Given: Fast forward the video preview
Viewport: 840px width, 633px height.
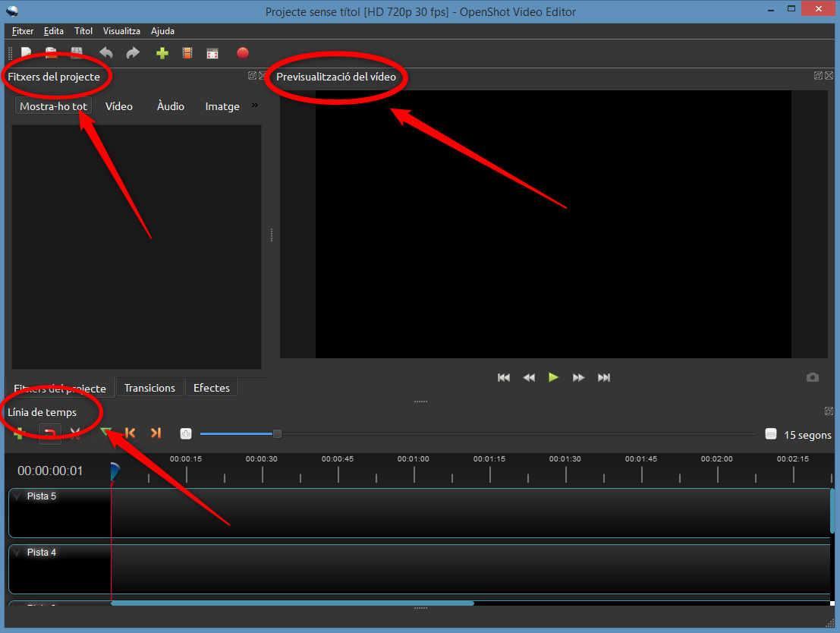Looking at the screenshot, I should (578, 377).
